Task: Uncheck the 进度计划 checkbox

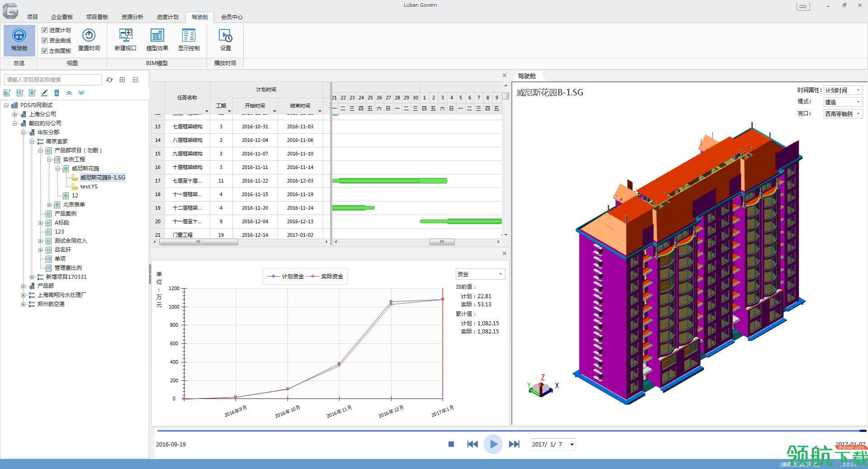Action: [44, 30]
